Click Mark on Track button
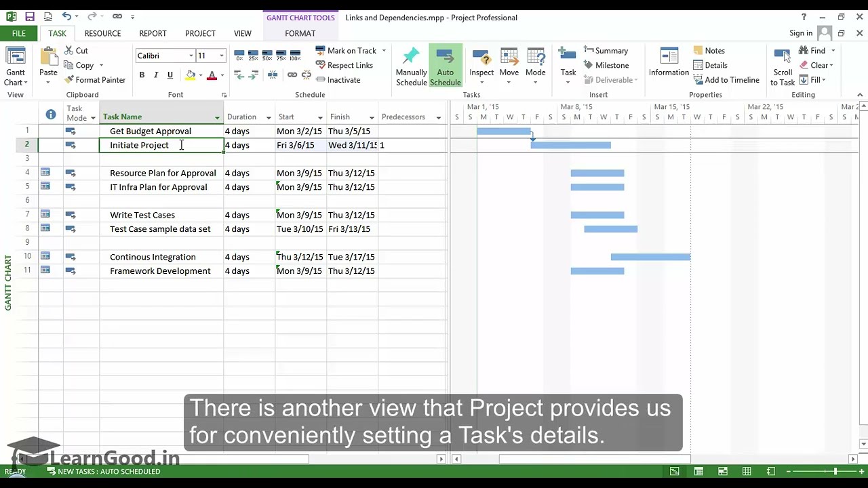This screenshot has width=868, height=488. 346,51
